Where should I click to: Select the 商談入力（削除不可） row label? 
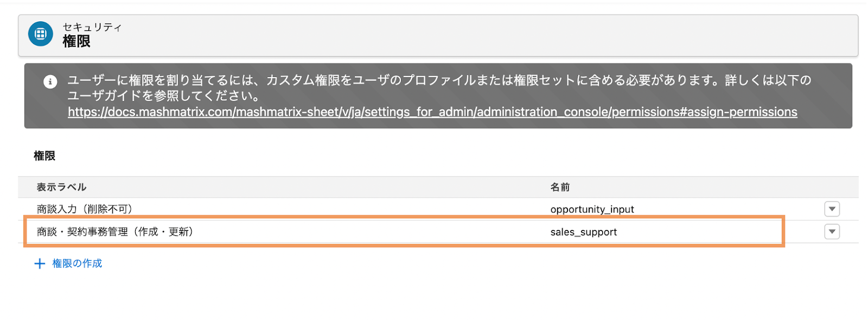coord(85,209)
